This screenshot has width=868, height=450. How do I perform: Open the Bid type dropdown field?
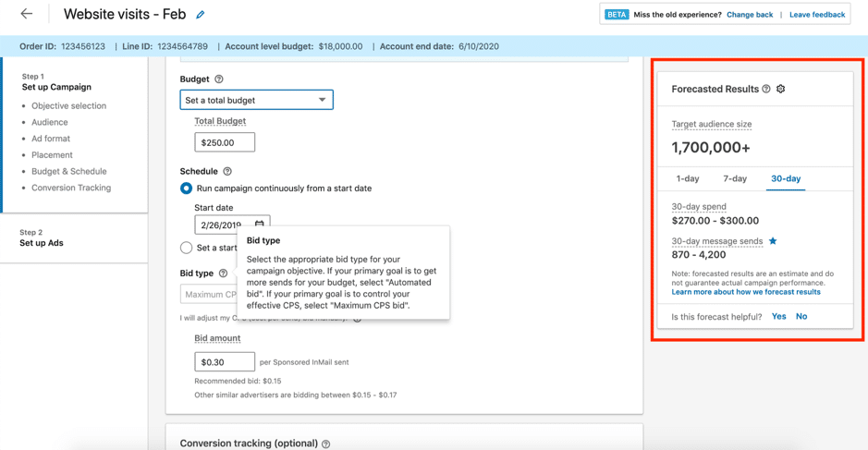[208, 295]
